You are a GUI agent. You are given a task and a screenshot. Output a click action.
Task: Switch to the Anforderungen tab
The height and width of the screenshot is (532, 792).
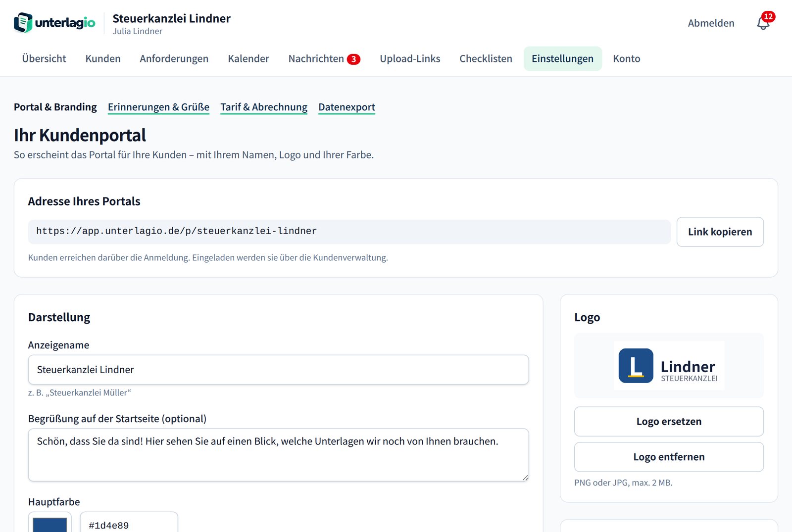coord(174,58)
